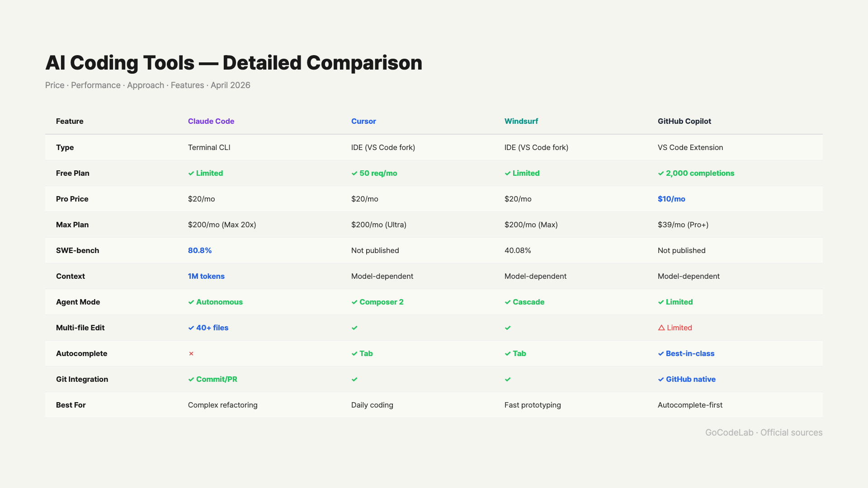This screenshot has height=488, width=868.
Task: Click the checkmark beside Cascade
Action: tap(508, 302)
